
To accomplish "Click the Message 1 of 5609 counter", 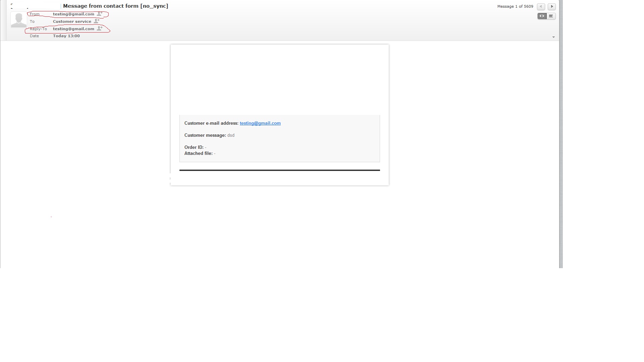I will tap(515, 7).
